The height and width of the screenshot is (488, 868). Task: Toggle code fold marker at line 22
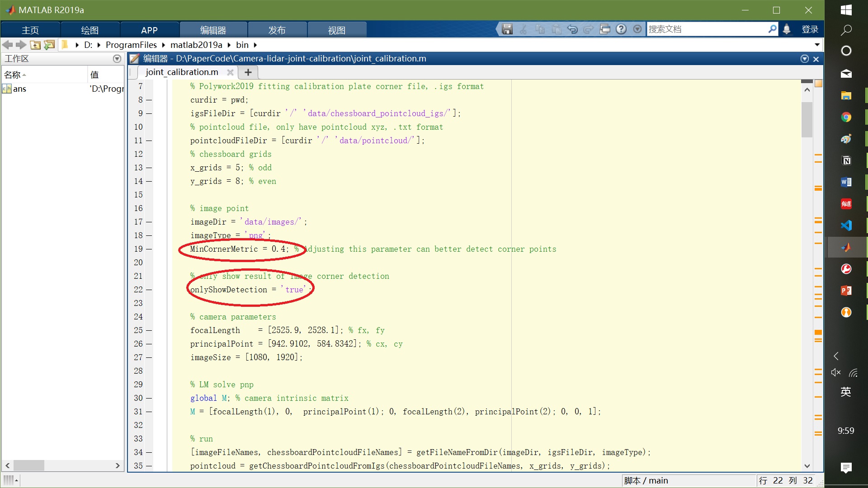coord(149,290)
